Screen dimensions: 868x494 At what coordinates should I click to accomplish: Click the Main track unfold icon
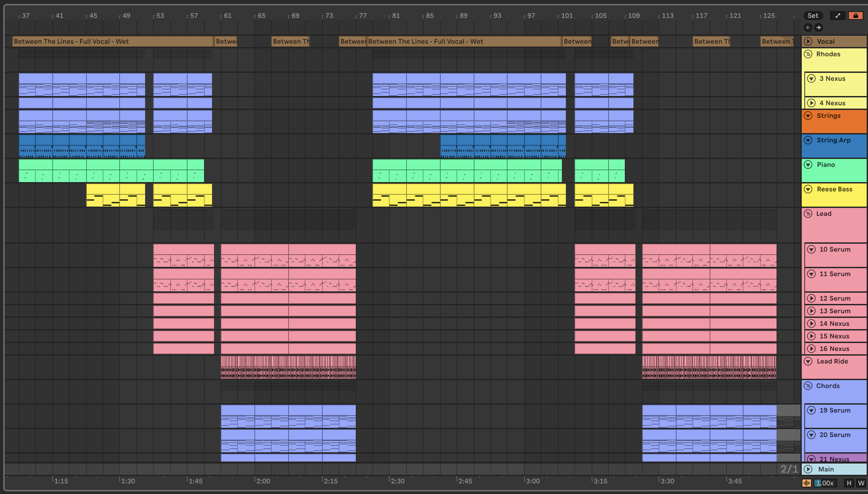click(x=808, y=469)
